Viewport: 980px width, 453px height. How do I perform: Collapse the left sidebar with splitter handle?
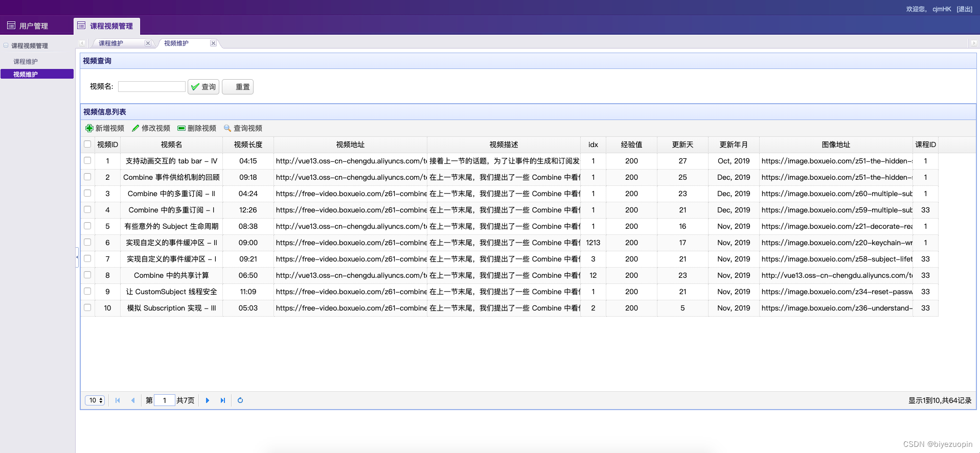click(x=77, y=257)
